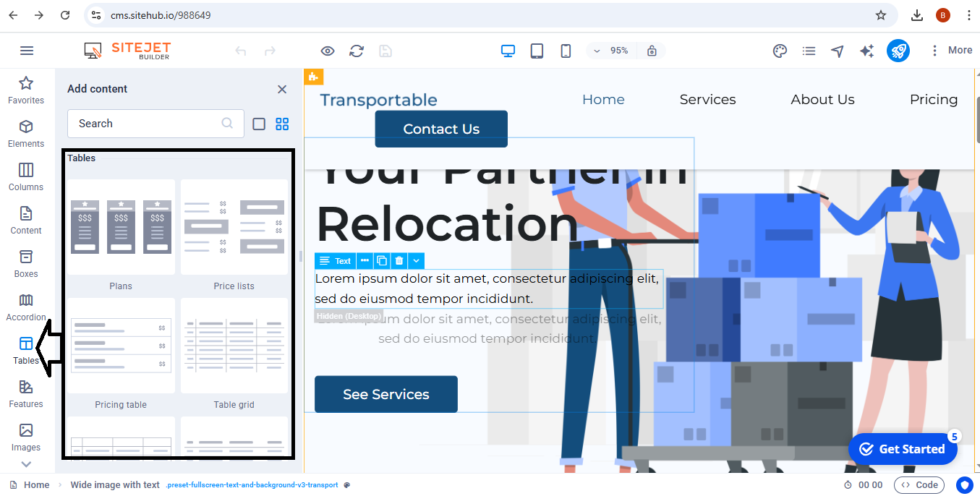Switch to single-column list view
This screenshot has width=980, height=496.
point(259,124)
